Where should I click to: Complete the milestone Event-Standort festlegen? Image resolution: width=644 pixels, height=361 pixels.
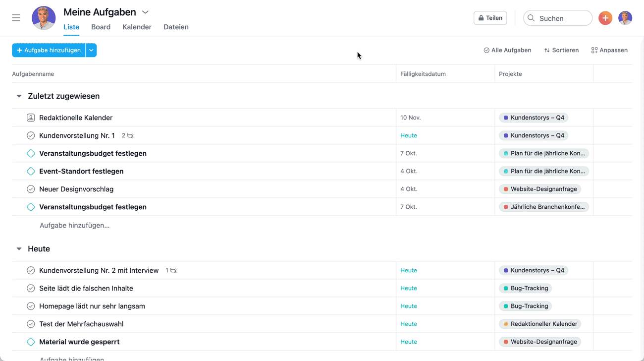click(x=31, y=171)
